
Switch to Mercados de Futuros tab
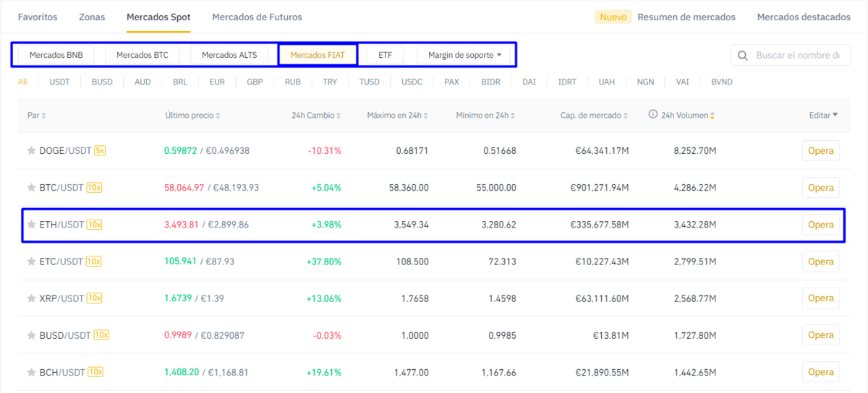click(x=257, y=17)
